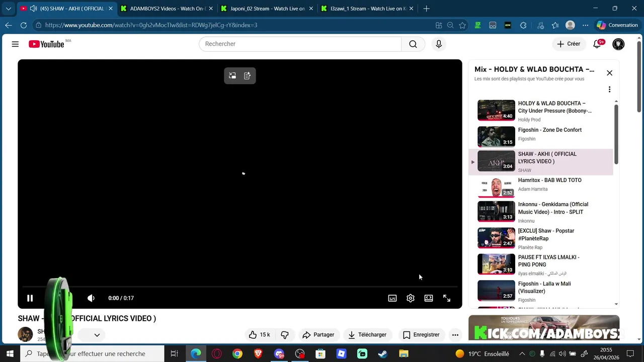Click the playlist panel scrollbar

point(616,134)
